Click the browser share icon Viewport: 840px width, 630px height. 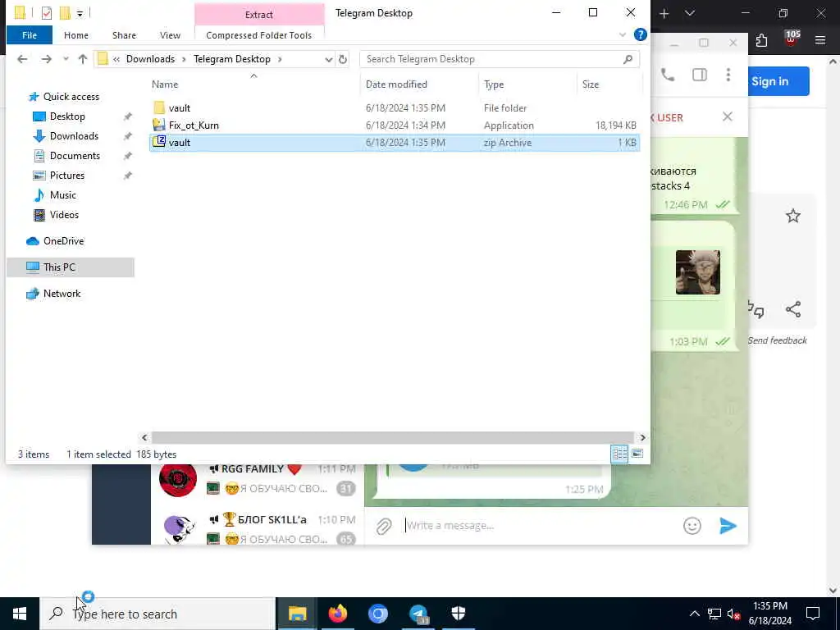pos(793,309)
